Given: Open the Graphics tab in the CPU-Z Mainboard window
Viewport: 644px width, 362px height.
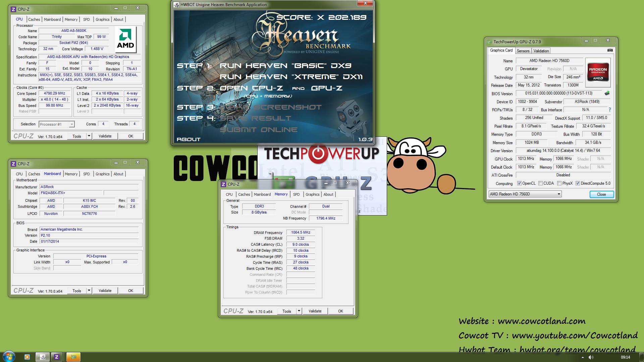Looking at the screenshot, I should 103,174.
